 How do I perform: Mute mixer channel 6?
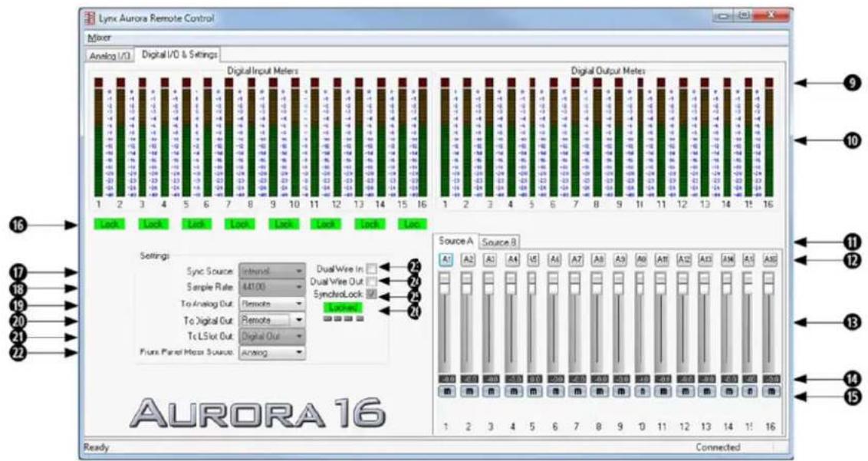555,392
